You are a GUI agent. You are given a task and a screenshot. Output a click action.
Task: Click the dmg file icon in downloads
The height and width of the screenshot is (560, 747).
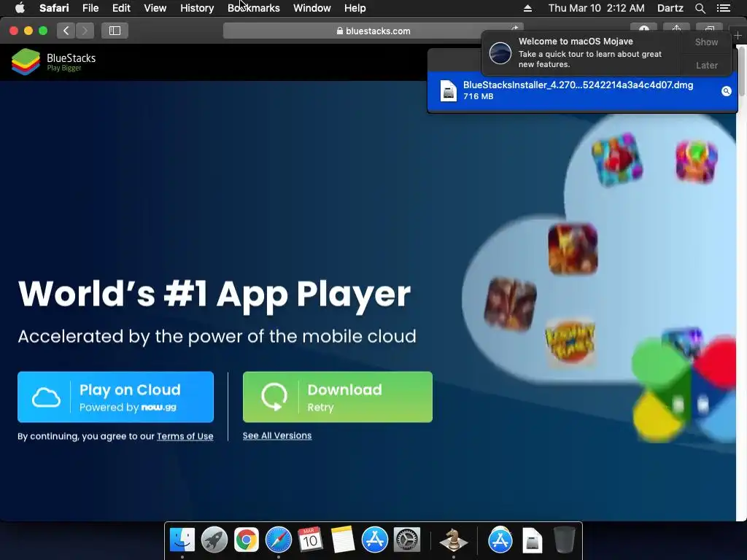[449, 90]
